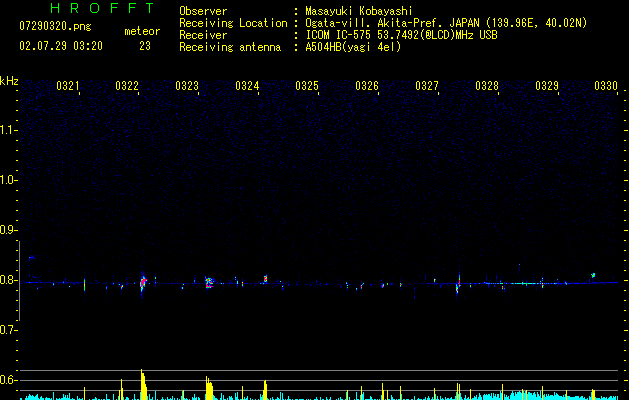Click the strong meteor echo after 0322
Screen dimensions: 629x400
coord(143,282)
